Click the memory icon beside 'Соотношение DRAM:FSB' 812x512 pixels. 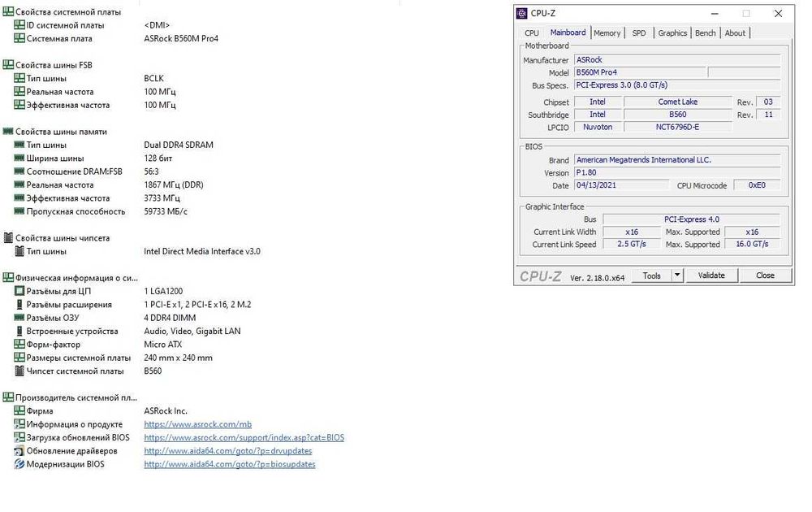tap(19, 171)
